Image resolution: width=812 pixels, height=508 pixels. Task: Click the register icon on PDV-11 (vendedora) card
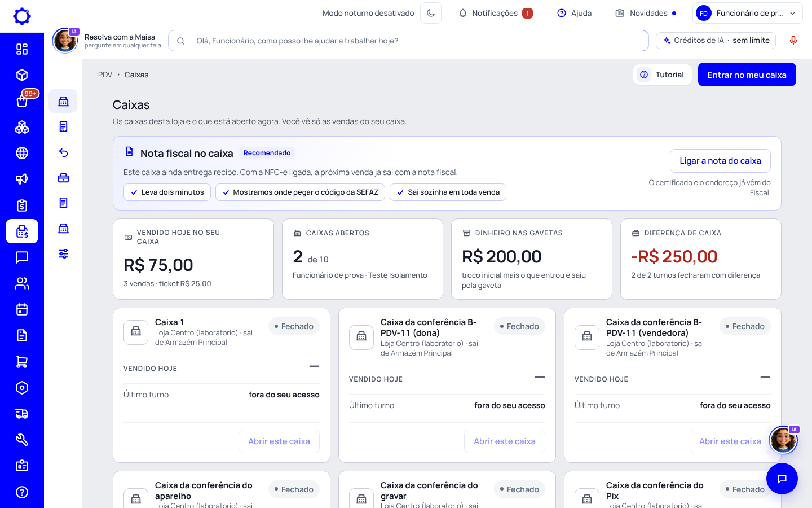point(587,337)
